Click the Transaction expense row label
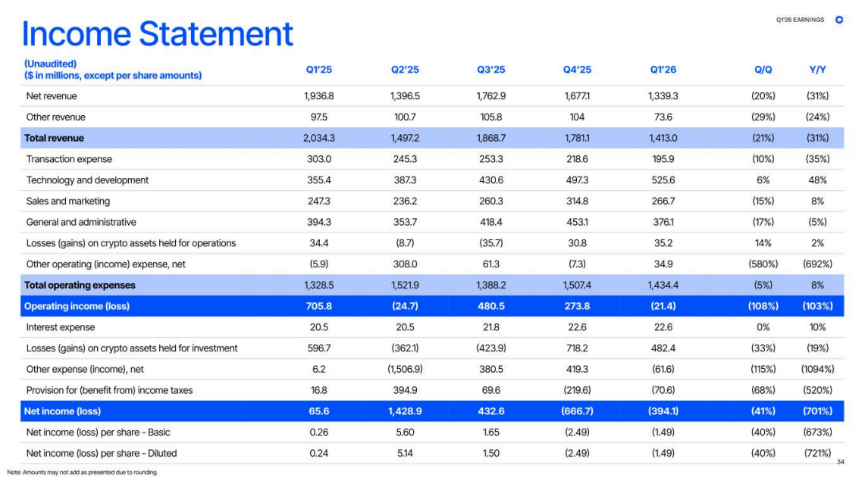The height and width of the screenshot is (481, 868). [69, 159]
